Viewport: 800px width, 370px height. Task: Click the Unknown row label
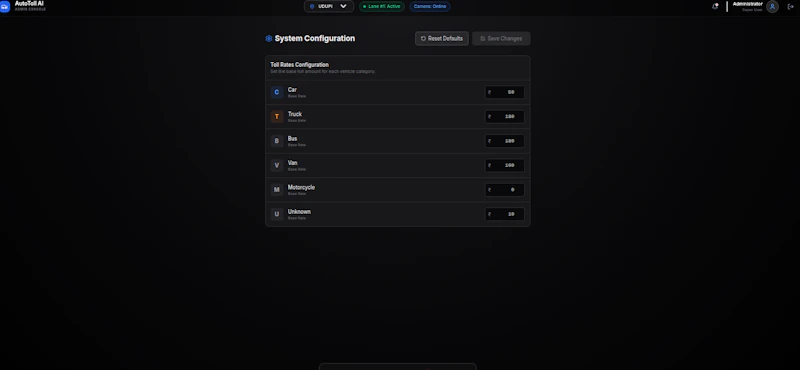[x=299, y=212]
